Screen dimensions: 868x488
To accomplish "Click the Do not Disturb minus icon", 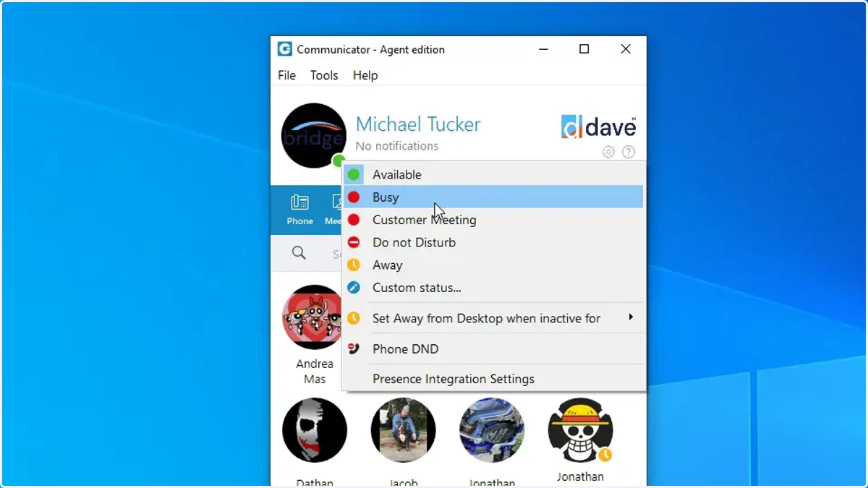I will [354, 242].
